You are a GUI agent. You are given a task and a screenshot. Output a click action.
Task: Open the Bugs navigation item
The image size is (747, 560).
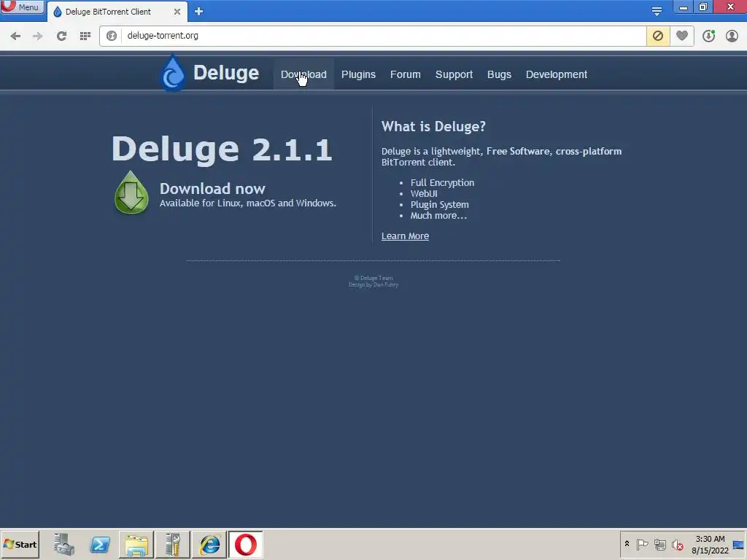pyautogui.click(x=499, y=74)
